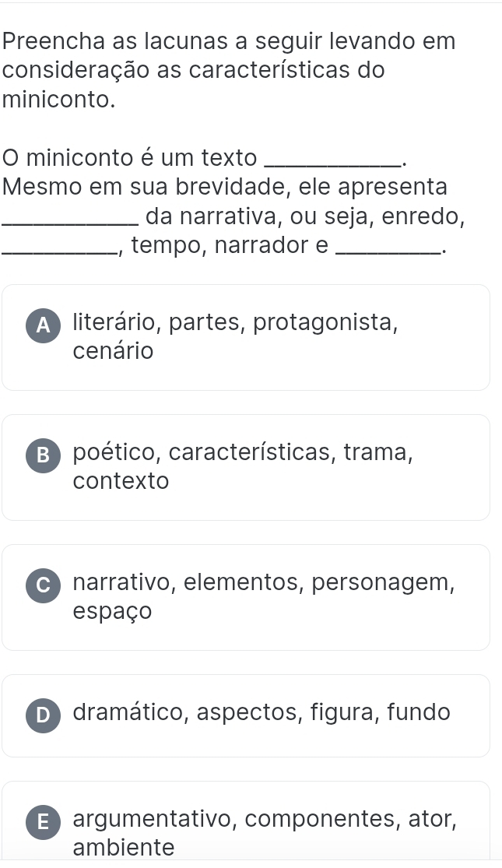The width and height of the screenshot is (502, 868).
Task: Click the word 'cenário' in option A
Action: tap(113, 351)
